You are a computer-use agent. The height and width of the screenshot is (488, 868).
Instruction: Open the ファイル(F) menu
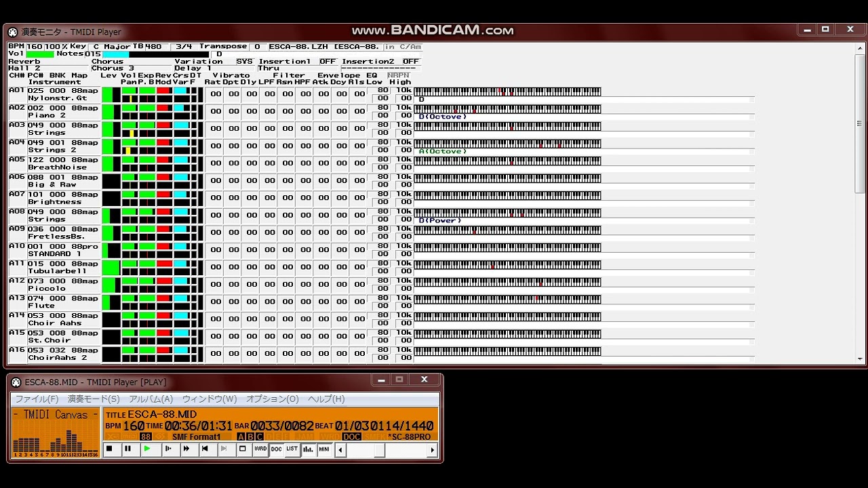37,399
